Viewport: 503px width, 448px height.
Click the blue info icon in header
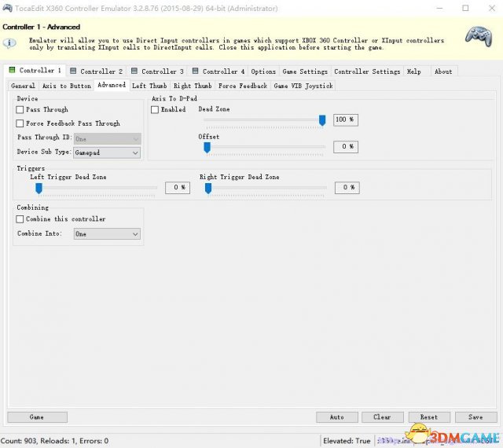click(x=9, y=43)
